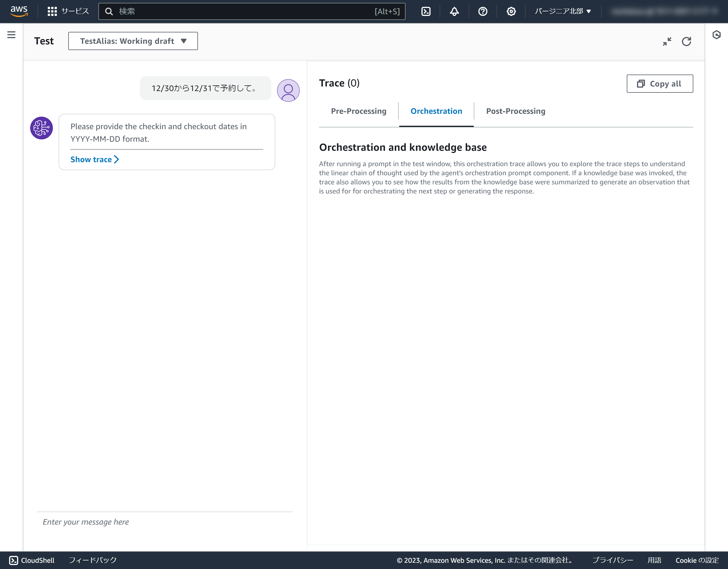The image size is (728, 569).
Task: Click the AWS logo home icon
Action: [x=19, y=11]
